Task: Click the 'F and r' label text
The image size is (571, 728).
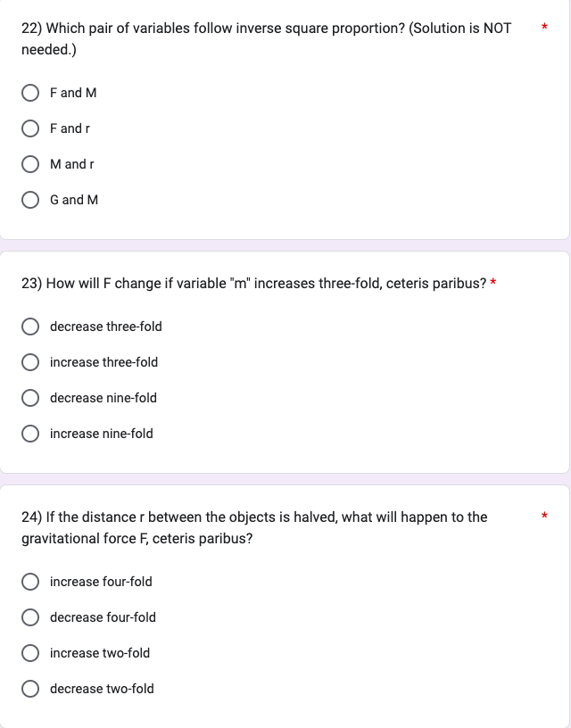Action: (70, 128)
